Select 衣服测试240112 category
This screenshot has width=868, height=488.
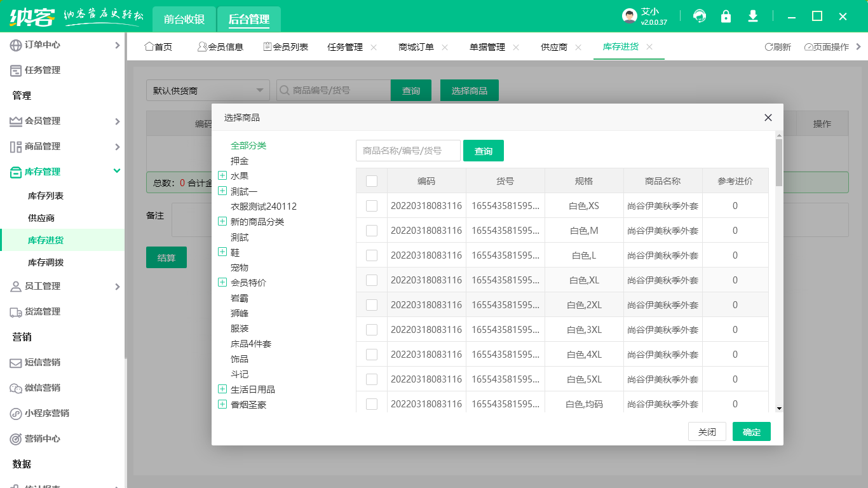[264, 207]
